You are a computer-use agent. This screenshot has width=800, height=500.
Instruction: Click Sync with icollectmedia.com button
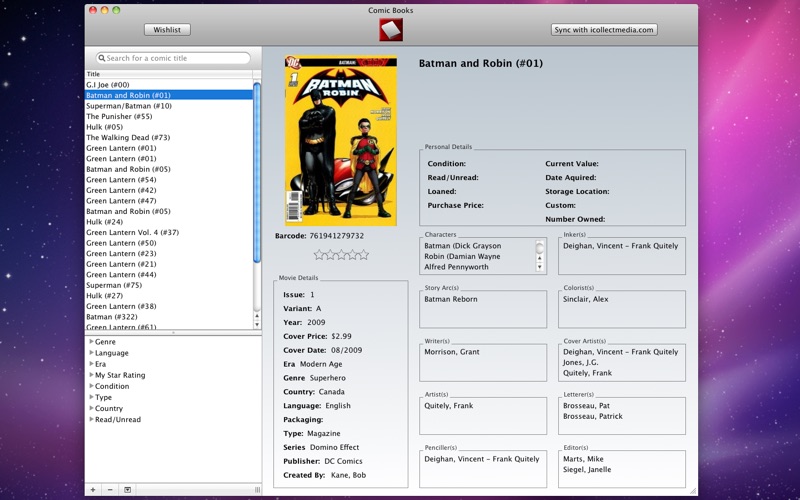point(604,30)
